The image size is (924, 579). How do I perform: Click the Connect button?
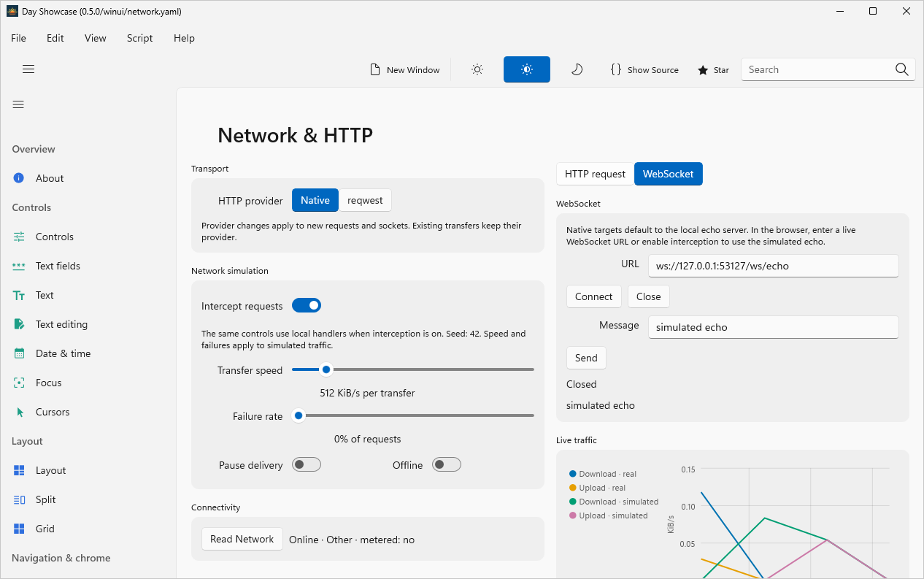pyautogui.click(x=594, y=296)
